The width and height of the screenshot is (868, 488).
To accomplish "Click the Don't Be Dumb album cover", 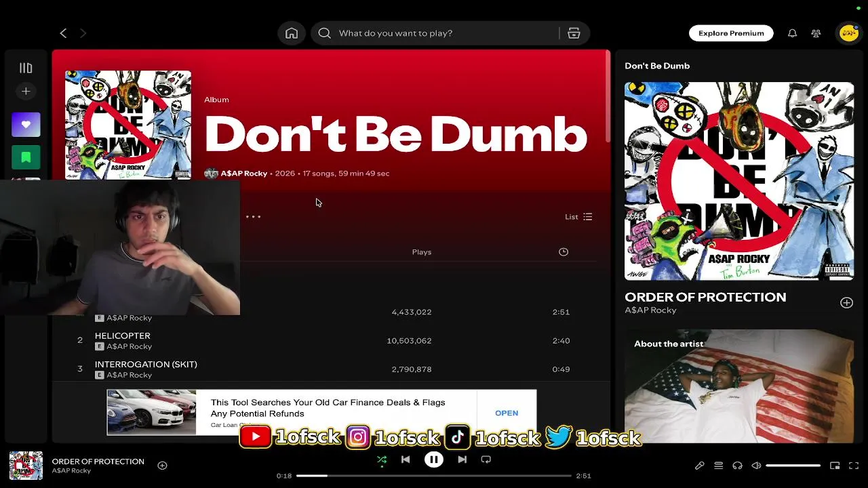I will coord(127,125).
